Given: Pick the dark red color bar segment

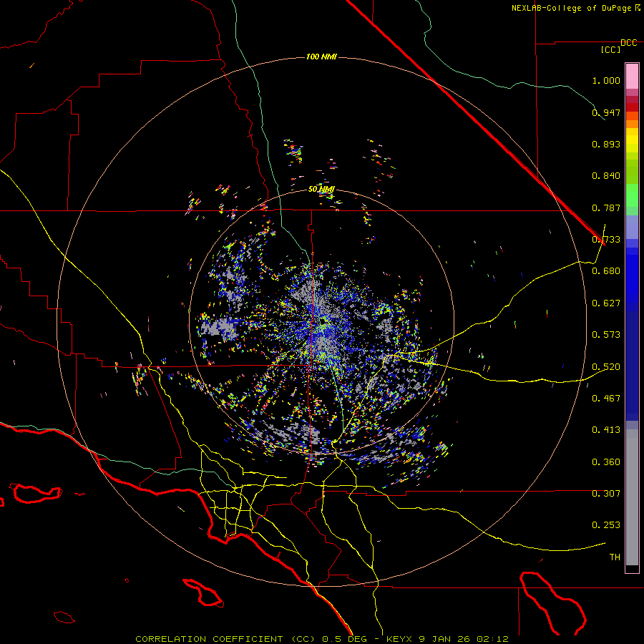Looking at the screenshot, I should pos(632,107).
